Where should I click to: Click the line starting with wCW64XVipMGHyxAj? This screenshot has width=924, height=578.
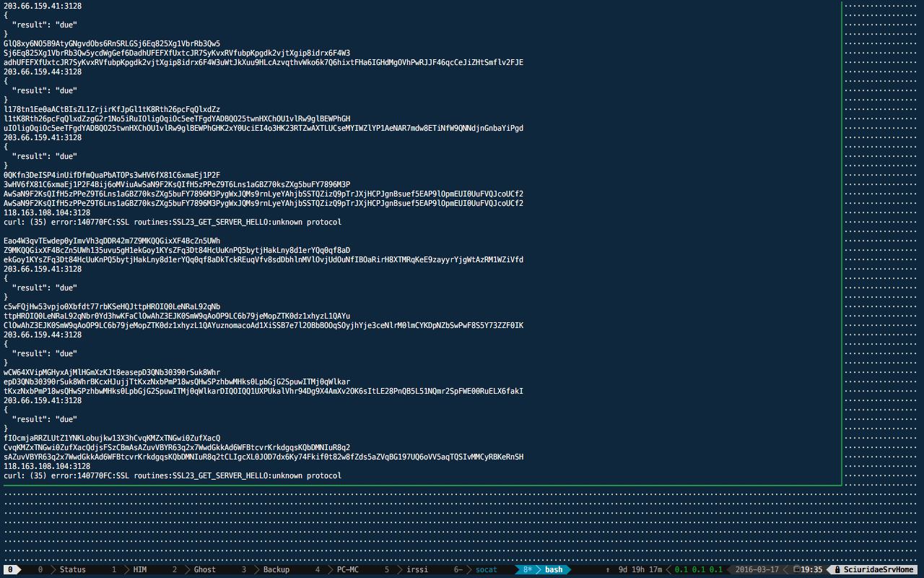coord(112,372)
